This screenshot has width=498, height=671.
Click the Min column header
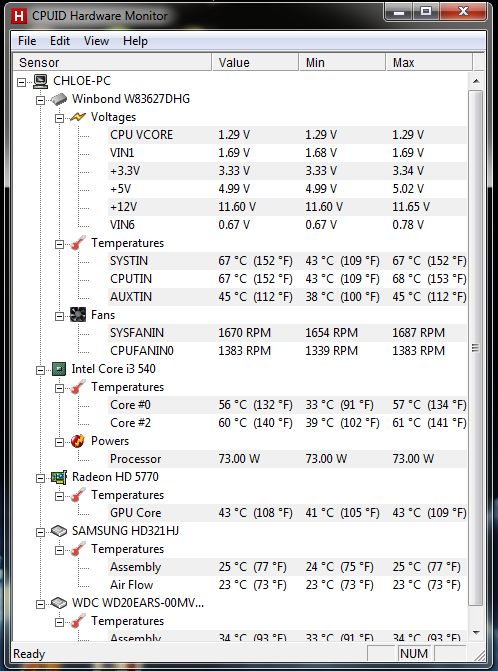point(343,62)
